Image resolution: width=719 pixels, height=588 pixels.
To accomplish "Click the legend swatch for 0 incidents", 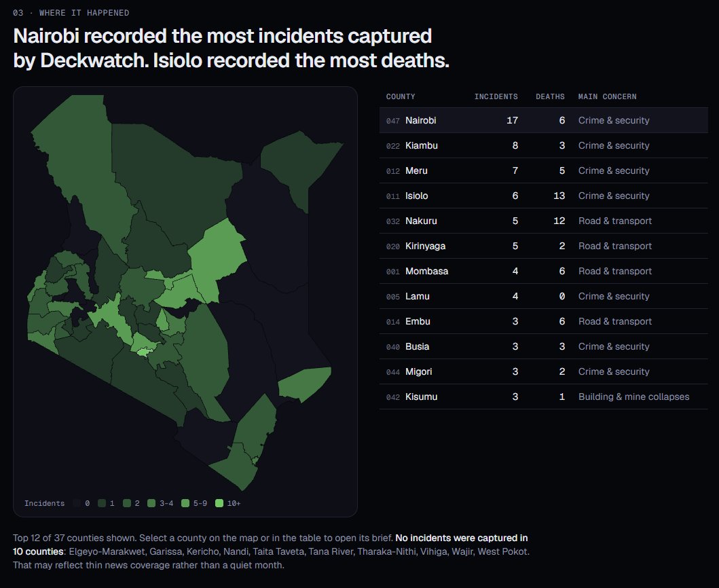I will [77, 503].
